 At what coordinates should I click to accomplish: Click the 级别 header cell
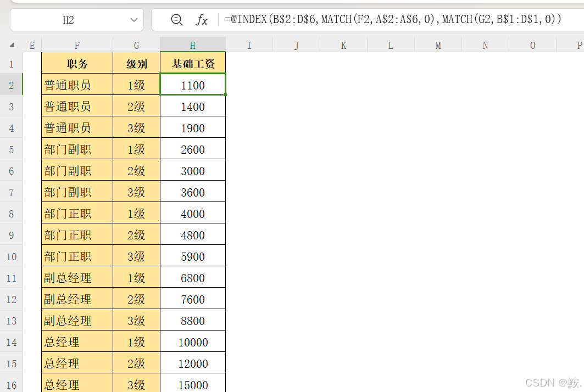(137, 63)
